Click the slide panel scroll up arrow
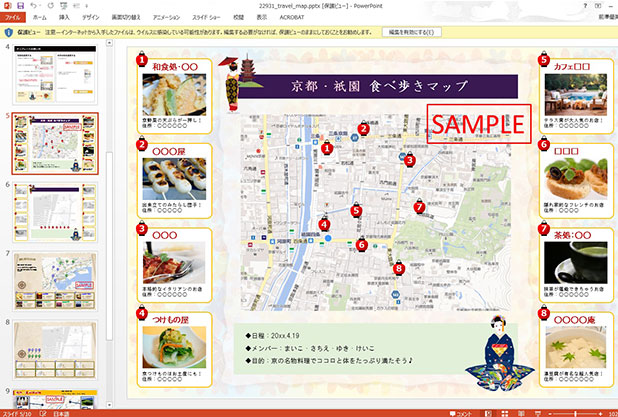 pyautogui.click(x=110, y=43)
